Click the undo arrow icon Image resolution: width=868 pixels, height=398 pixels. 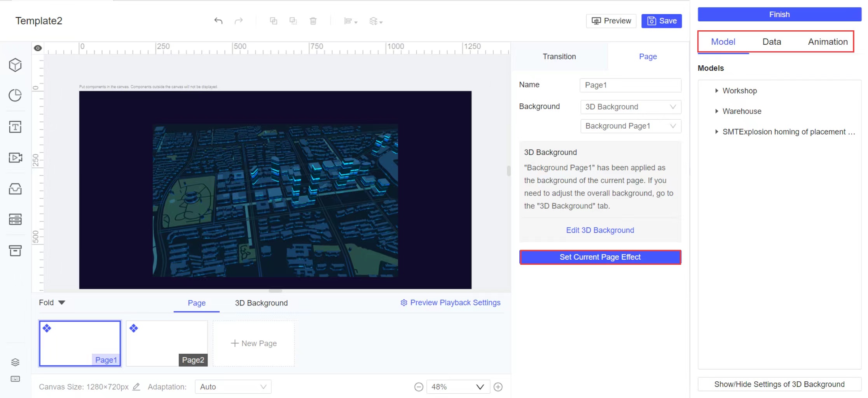coord(218,21)
